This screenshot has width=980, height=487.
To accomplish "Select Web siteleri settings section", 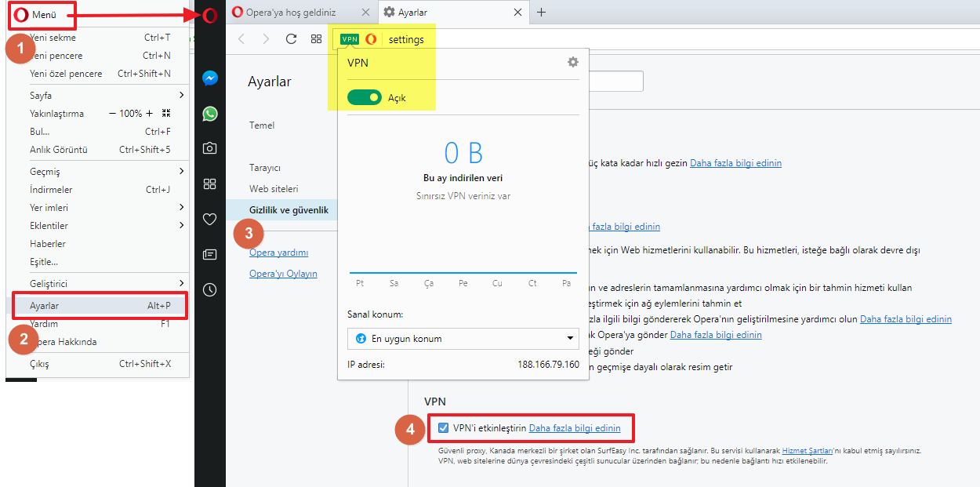I will [274, 189].
